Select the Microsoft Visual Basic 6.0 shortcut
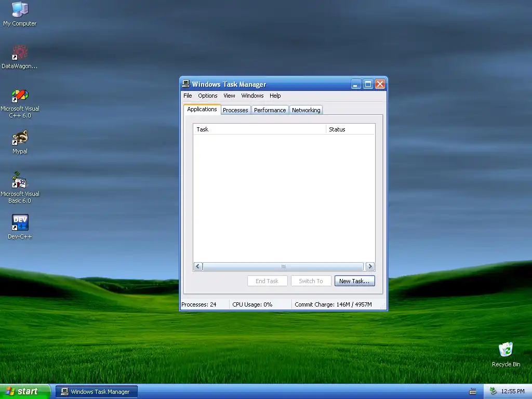 pyautogui.click(x=20, y=188)
